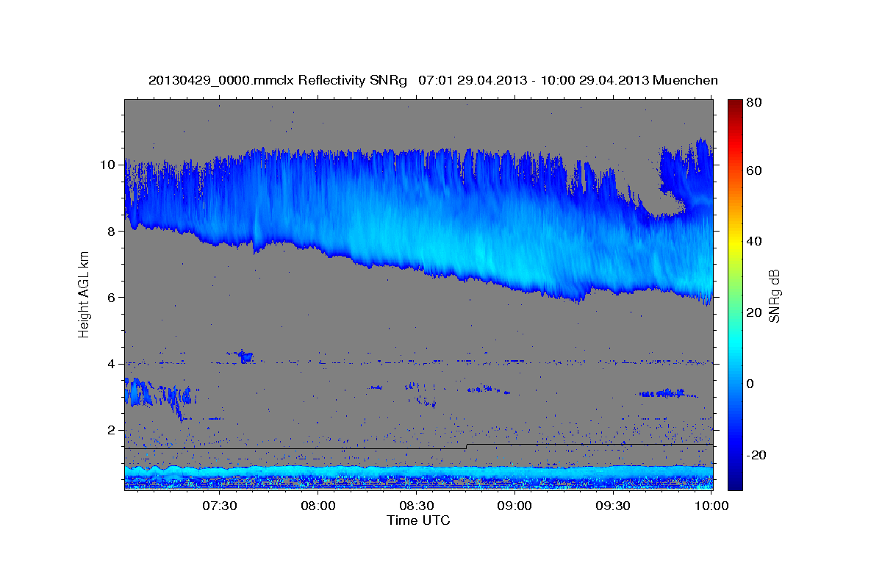Click the height axis label '4'

tap(112, 363)
